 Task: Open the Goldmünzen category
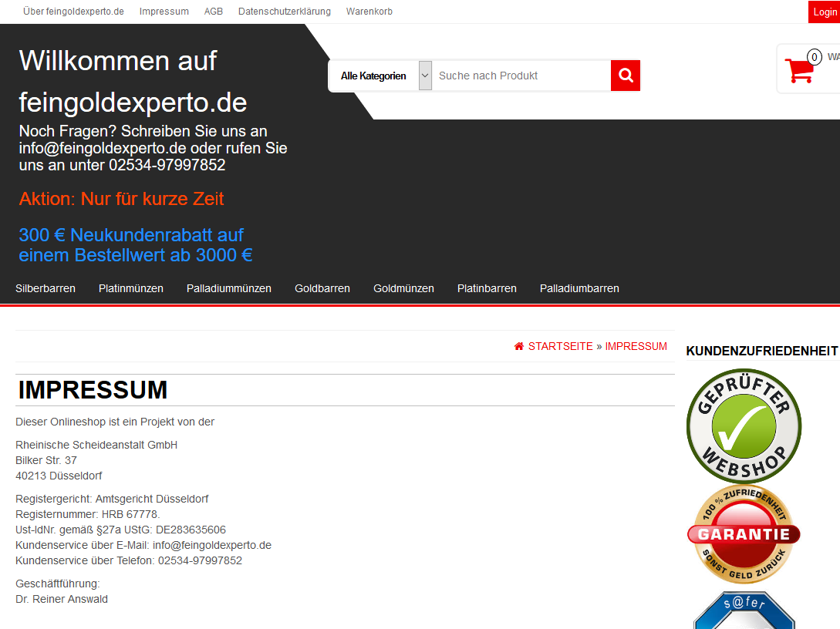tap(403, 288)
